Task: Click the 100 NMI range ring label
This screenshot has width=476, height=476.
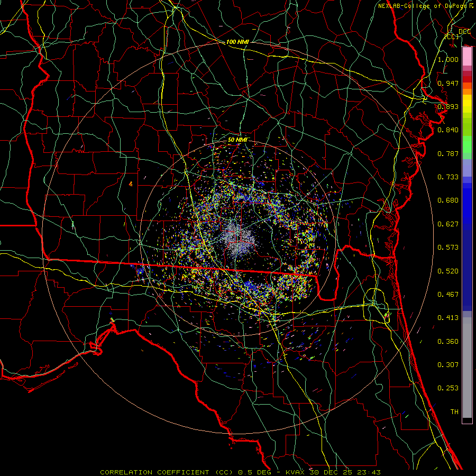Action: pyautogui.click(x=237, y=42)
